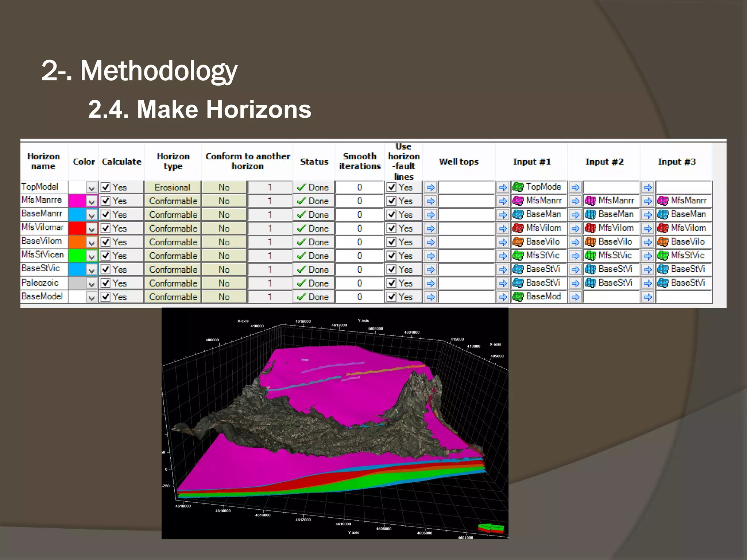
Task: Click the empty Well tops field for BaseVilom
Action: 466,242
